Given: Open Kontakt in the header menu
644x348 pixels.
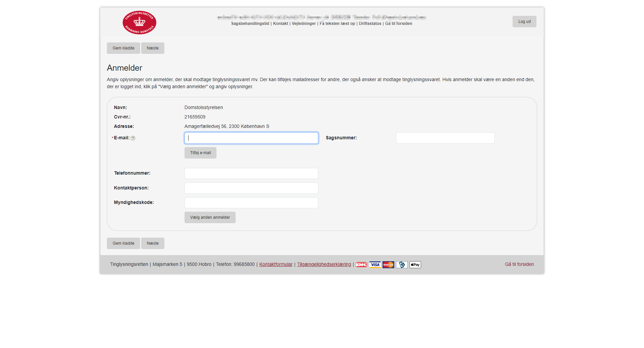Looking at the screenshot, I should pos(280,24).
